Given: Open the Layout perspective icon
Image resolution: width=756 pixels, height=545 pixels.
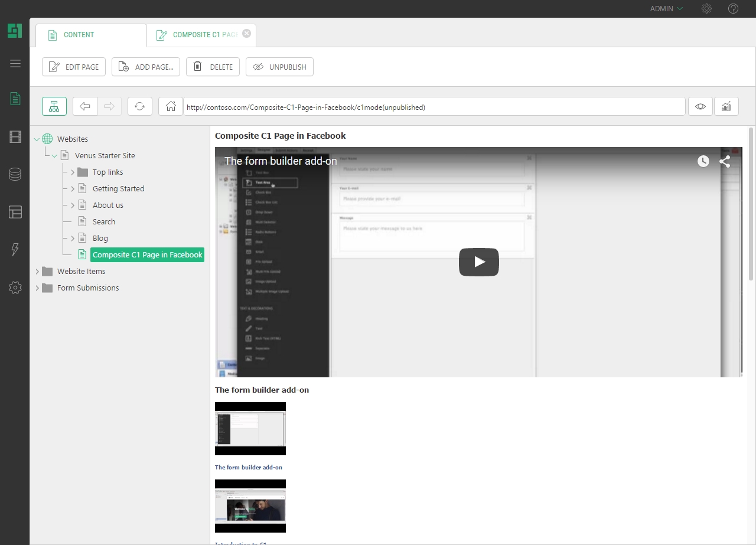Looking at the screenshot, I should click(x=15, y=212).
